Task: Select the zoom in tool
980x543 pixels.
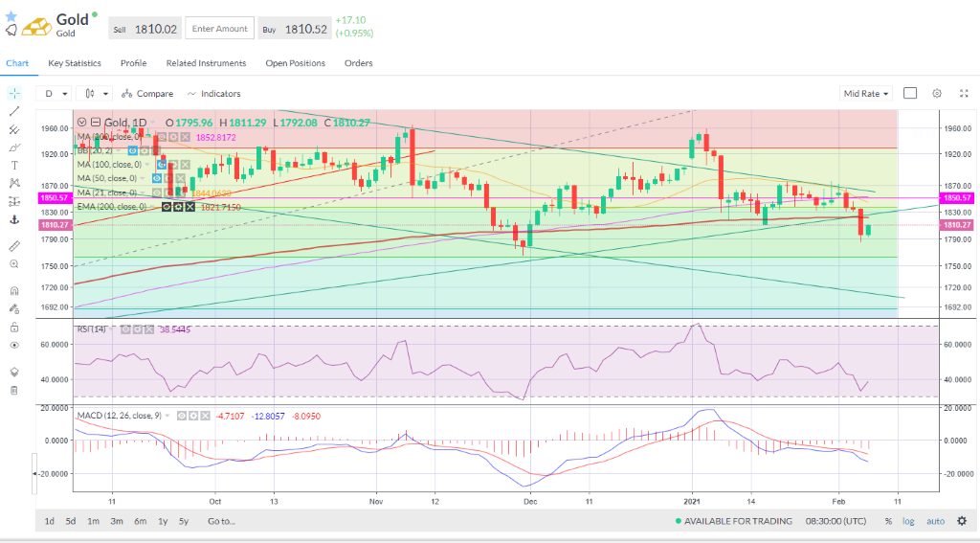Action: coord(14,264)
